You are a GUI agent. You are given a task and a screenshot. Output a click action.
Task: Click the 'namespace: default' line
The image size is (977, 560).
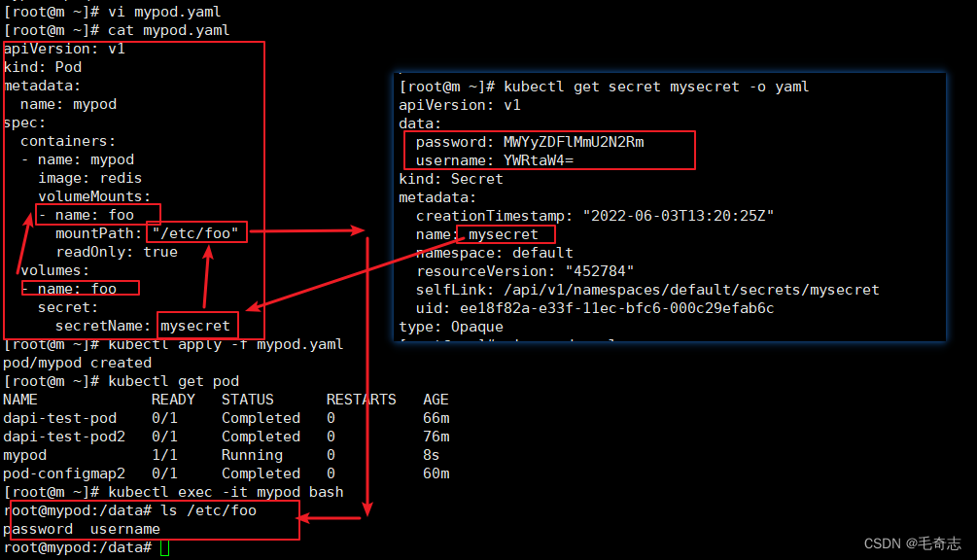pyautogui.click(x=495, y=253)
